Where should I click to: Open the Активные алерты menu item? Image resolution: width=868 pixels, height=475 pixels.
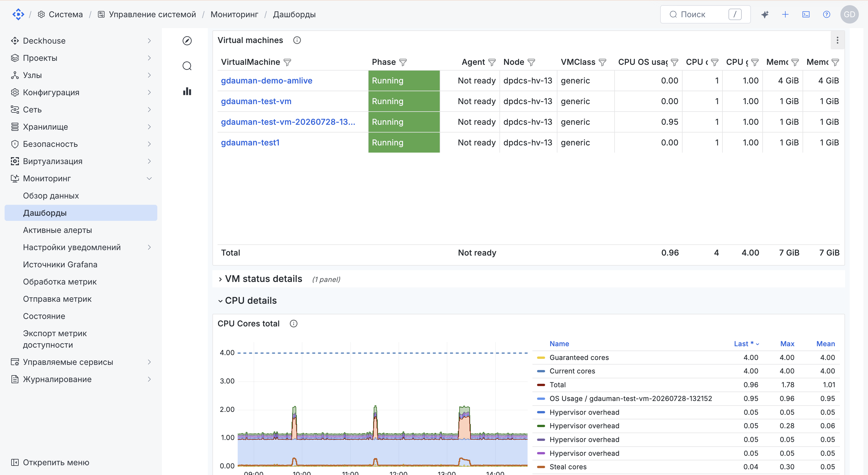click(x=57, y=230)
